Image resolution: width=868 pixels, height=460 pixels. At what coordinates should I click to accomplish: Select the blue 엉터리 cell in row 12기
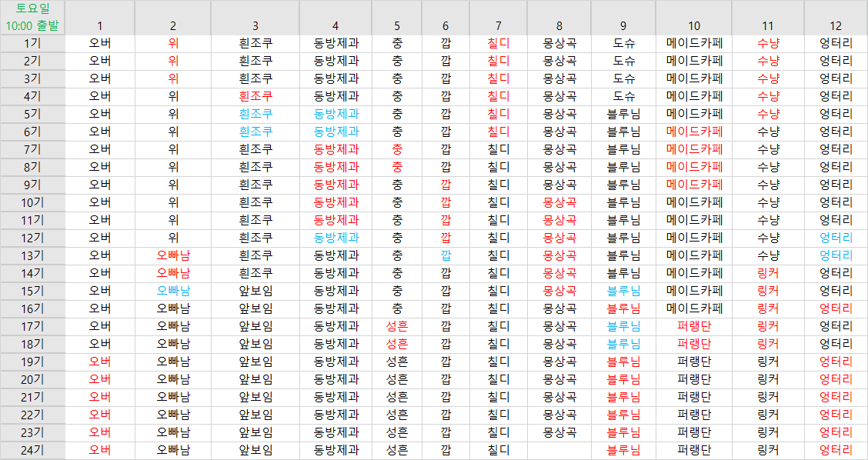click(836, 238)
